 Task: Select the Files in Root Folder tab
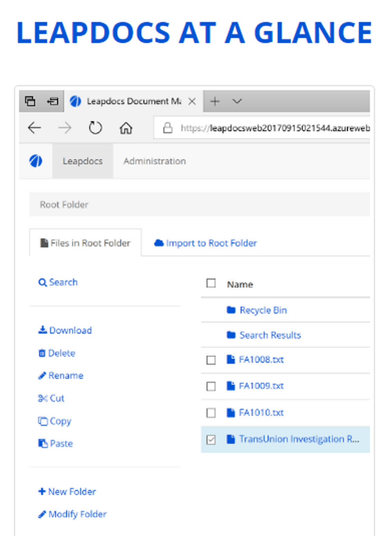[x=85, y=243]
